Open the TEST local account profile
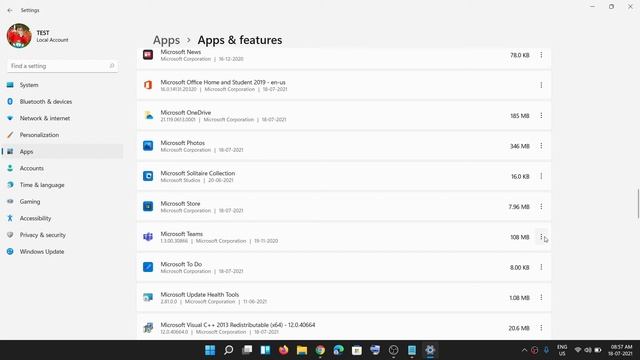640x360 pixels. pos(38,36)
